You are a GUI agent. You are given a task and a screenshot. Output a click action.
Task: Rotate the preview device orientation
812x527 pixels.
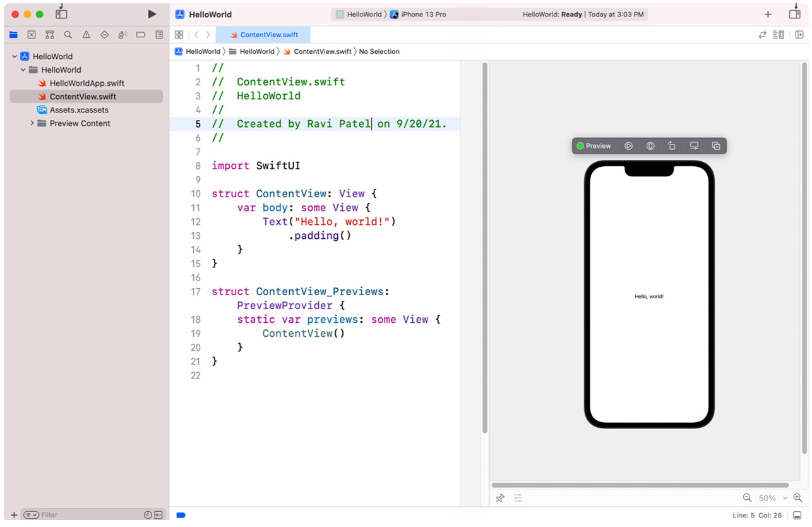click(672, 146)
